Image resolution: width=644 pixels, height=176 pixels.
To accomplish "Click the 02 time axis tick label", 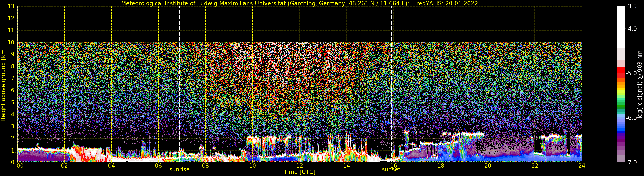I will point(64,166).
